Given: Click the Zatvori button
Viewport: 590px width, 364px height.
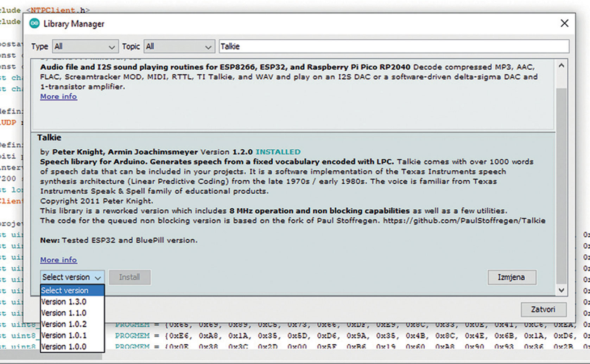Looking at the screenshot, I should [x=543, y=310].
